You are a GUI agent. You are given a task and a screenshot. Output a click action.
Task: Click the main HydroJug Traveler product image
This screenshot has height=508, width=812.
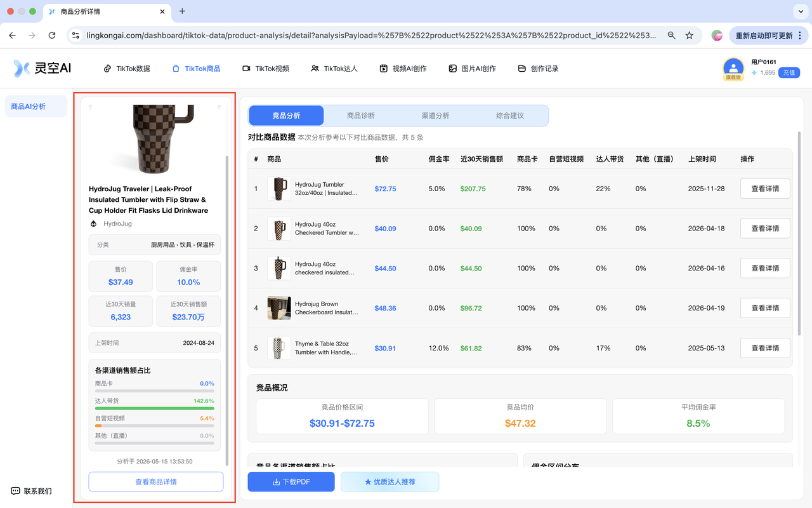[x=155, y=138]
